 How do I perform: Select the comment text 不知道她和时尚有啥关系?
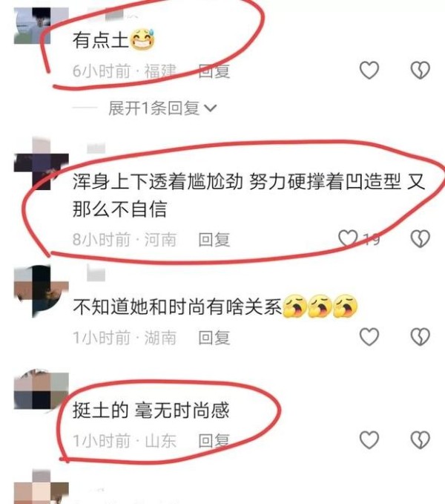(x=177, y=307)
